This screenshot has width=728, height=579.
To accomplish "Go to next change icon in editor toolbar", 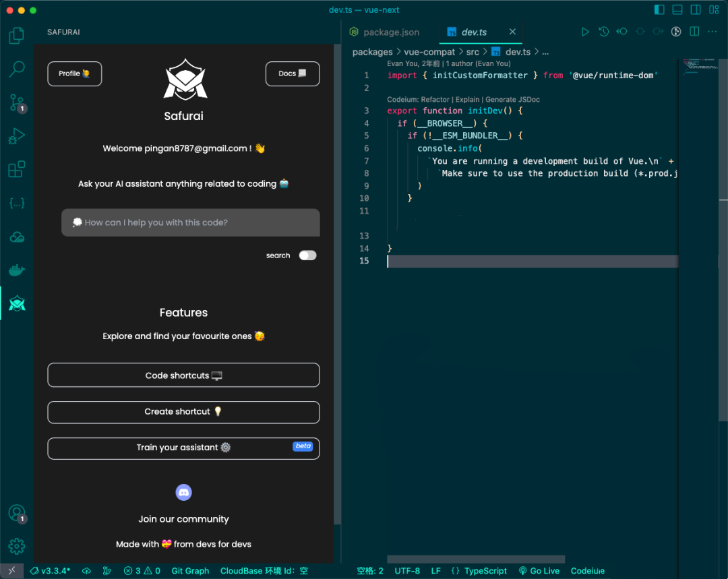I will click(x=658, y=32).
